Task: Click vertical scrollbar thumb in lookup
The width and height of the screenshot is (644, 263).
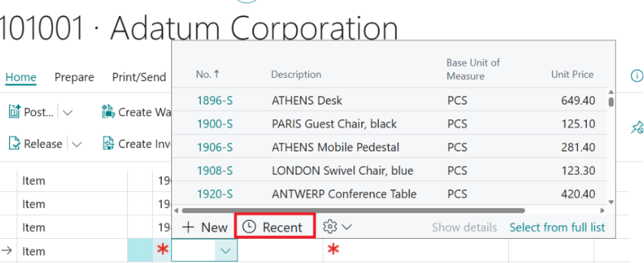Action: 611,101
